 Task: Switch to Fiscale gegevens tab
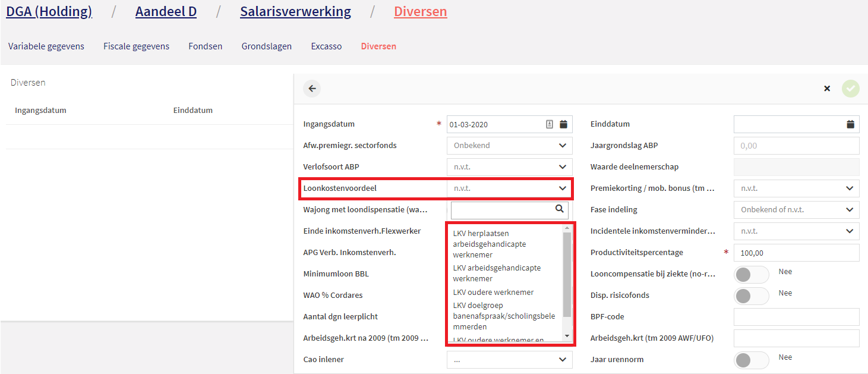pyautogui.click(x=136, y=46)
